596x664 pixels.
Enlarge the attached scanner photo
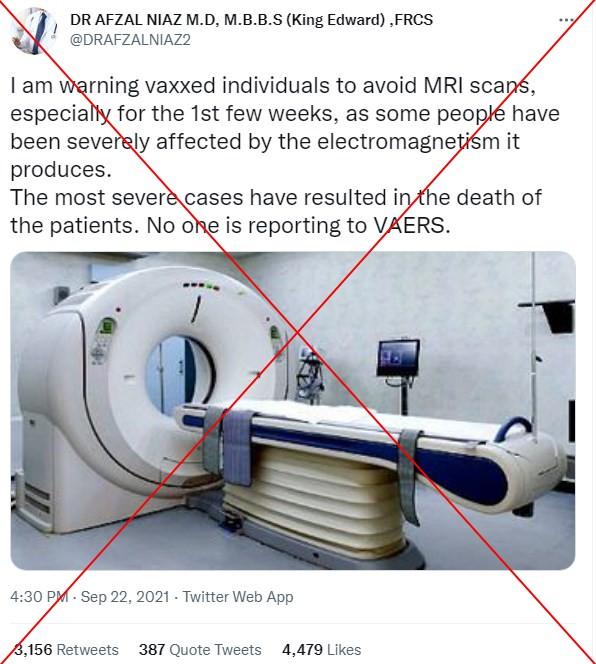pyautogui.click(x=293, y=410)
